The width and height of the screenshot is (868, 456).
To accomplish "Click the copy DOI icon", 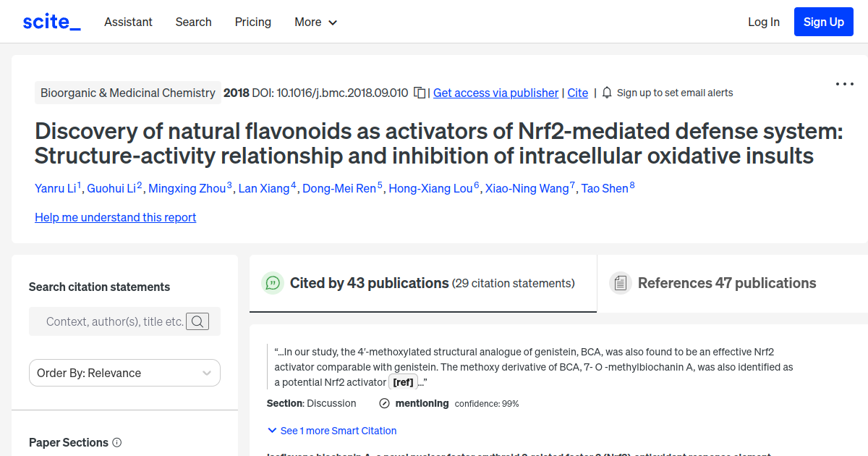I will coord(420,93).
